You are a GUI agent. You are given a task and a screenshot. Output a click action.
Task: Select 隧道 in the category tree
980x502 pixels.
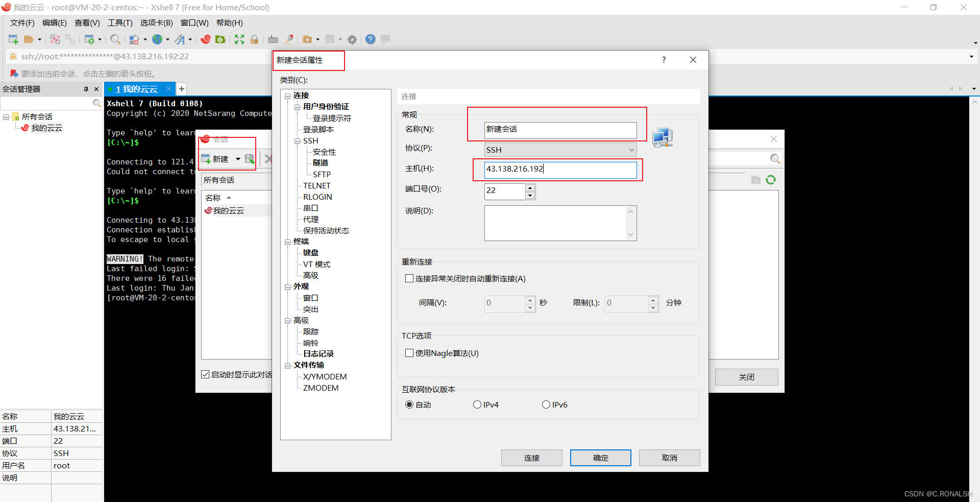321,163
